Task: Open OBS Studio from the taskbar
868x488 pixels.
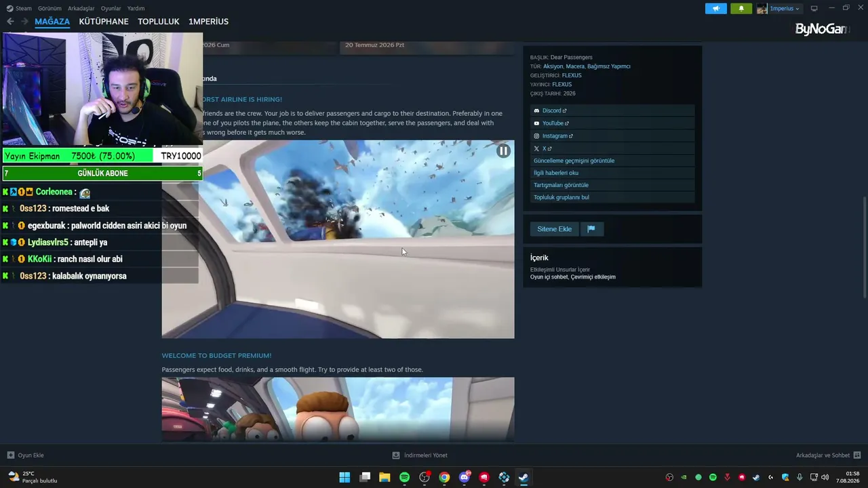Action: pyautogui.click(x=425, y=477)
